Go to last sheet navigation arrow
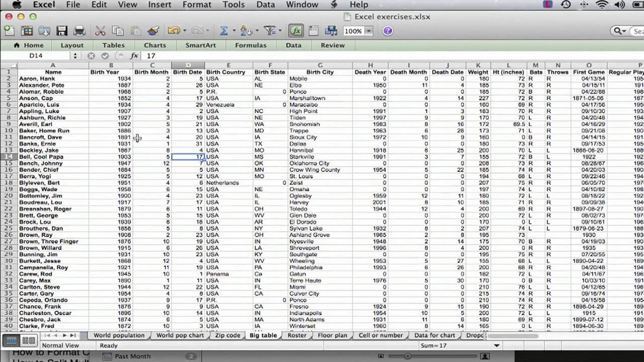Image resolution: width=644 pixels, height=362 pixels. [73, 335]
